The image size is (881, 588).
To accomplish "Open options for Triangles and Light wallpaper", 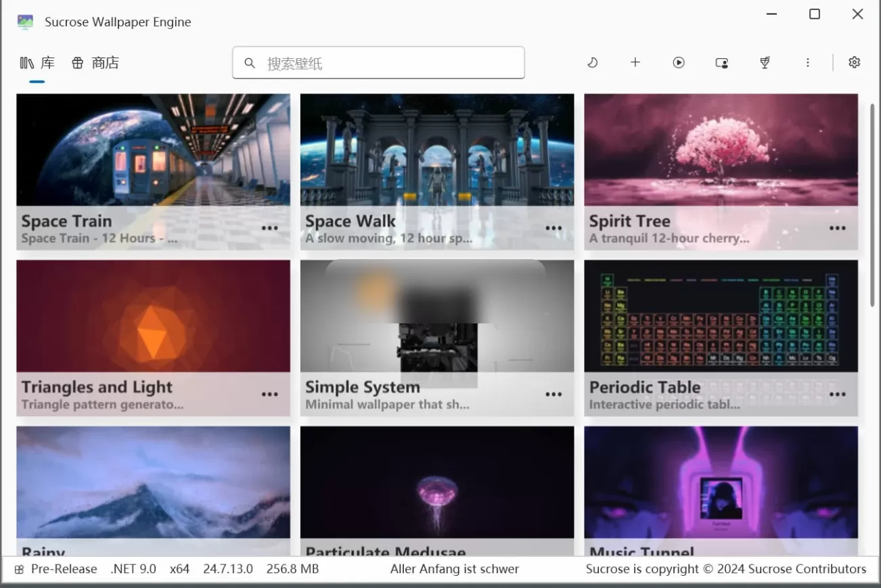I will [x=269, y=394].
